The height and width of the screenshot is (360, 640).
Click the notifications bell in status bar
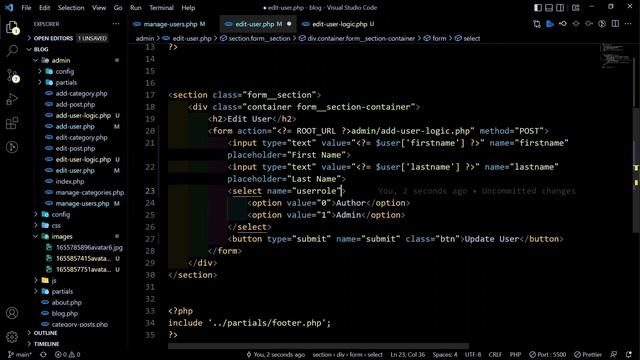coord(629,355)
